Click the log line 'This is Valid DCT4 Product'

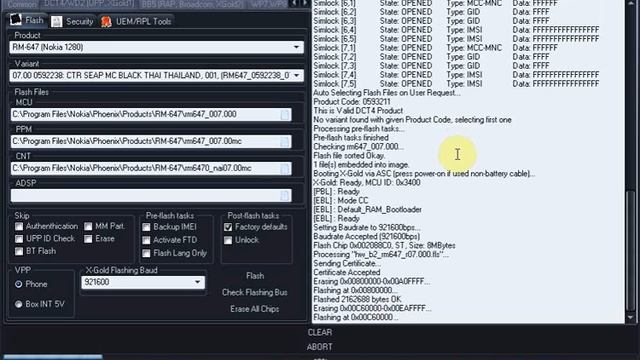pyautogui.click(x=358, y=111)
